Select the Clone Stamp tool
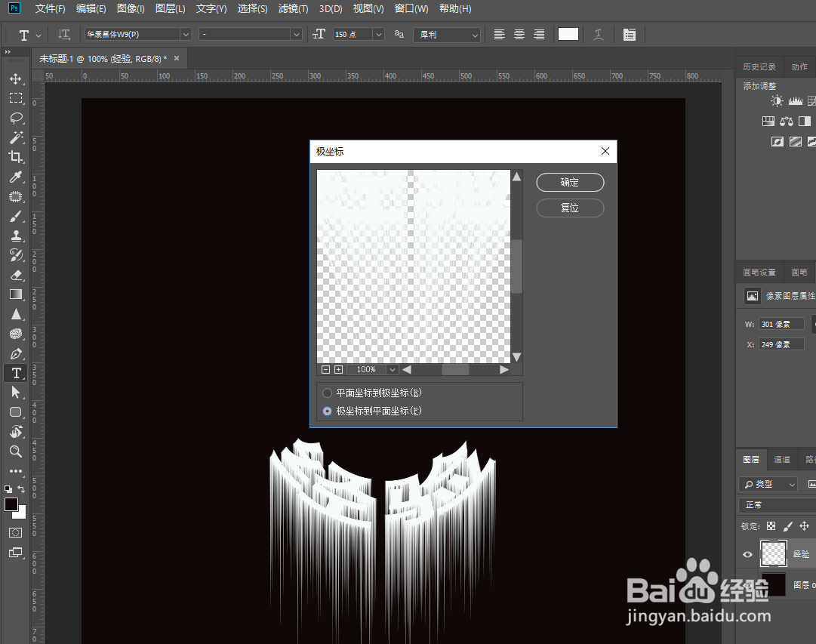This screenshot has height=644, width=816. [x=16, y=236]
